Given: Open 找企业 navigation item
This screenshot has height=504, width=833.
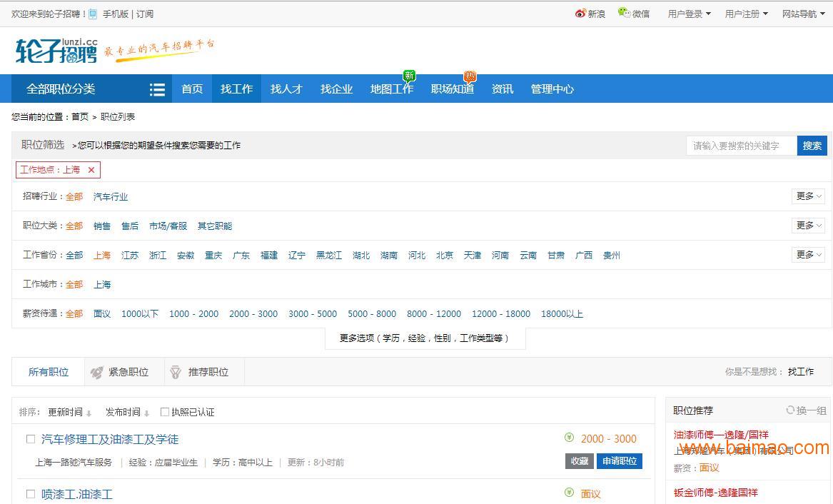Looking at the screenshot, I should coord(336,89).
